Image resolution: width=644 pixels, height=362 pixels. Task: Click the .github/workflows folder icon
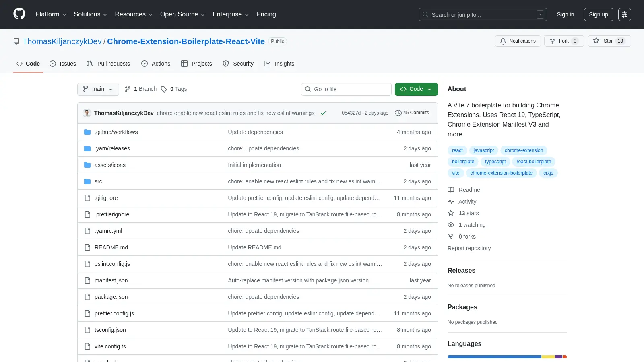(87, 132)
